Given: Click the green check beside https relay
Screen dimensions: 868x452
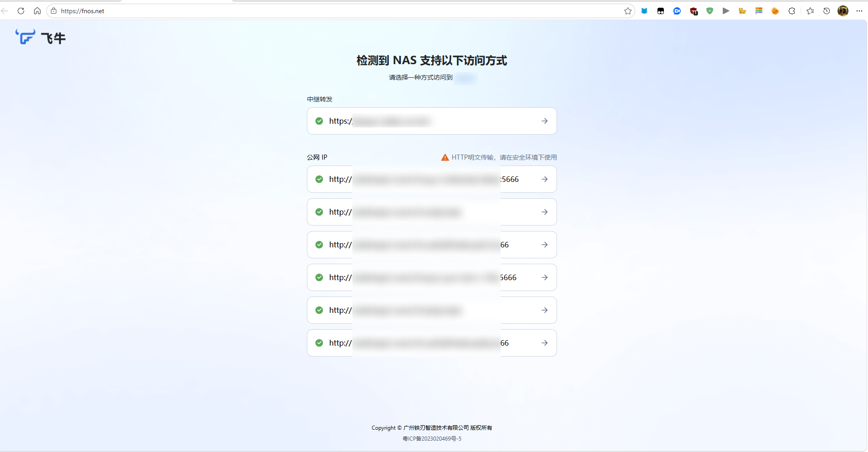Looking at the screenshot, I should pyautogui.click(x=319, y=121).
